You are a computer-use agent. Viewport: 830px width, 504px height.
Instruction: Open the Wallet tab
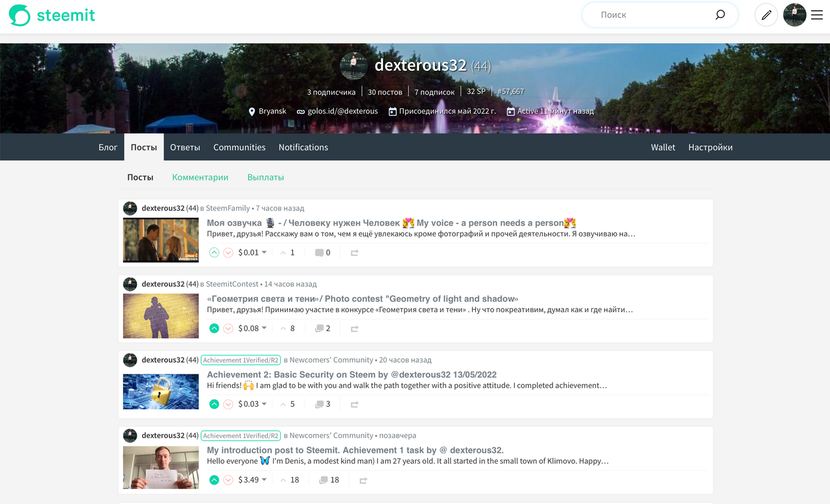point(663,147)
